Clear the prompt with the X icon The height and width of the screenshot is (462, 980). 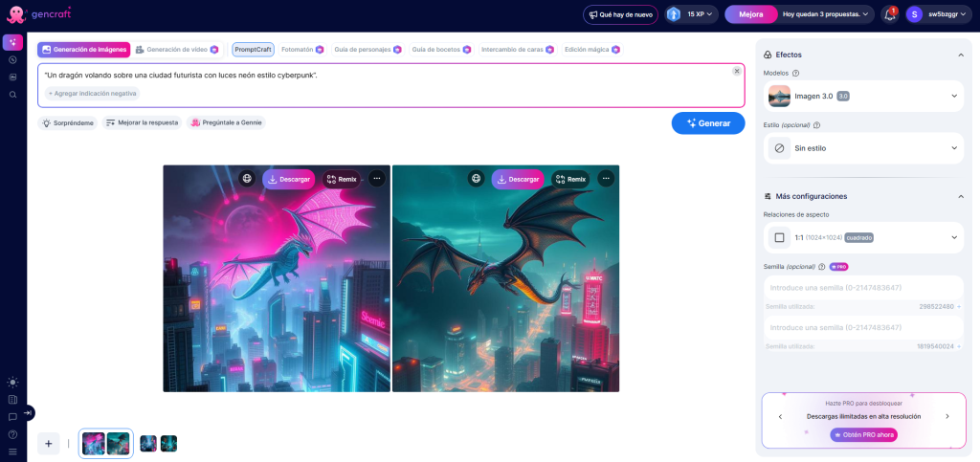pyautogui.click(x=737, y=71)
